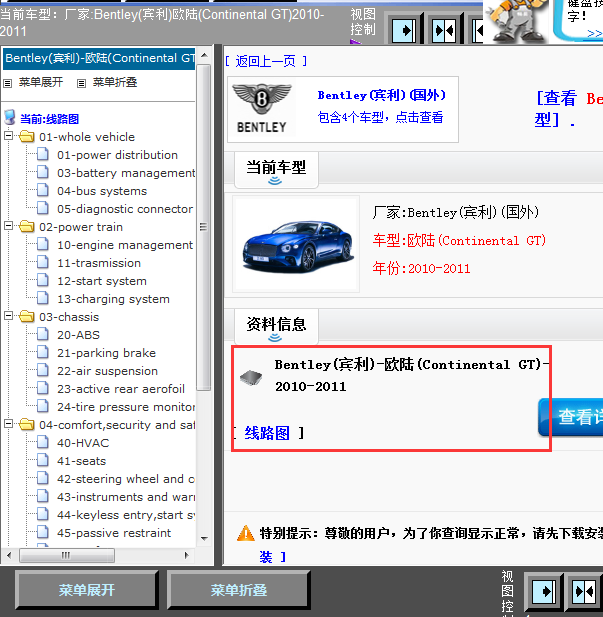This screenshot has height=617, width=603.
Task: Click the Bentley logo thumbnail
Action: pyautogui.click(x=262, y=109)
